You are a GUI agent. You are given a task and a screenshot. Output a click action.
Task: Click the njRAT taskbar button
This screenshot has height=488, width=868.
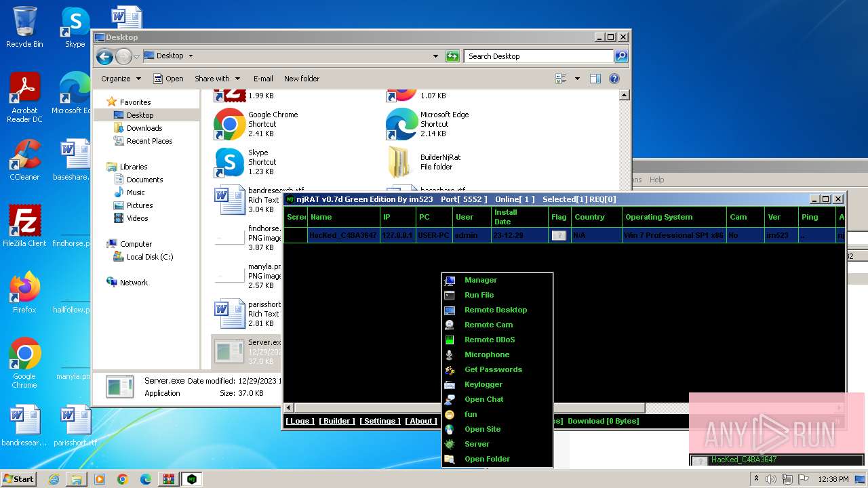(192, 479)
